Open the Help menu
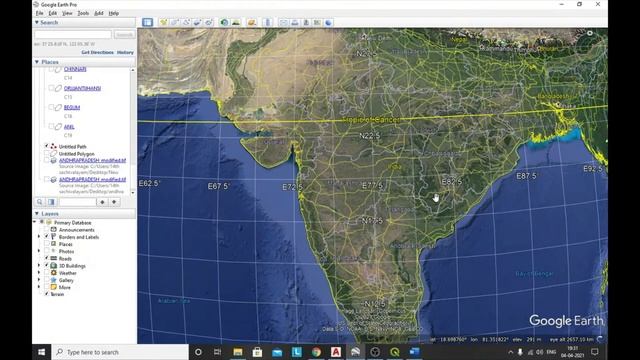Image resolution: width=640 pixels, height=360 pixels. [113, 13]
